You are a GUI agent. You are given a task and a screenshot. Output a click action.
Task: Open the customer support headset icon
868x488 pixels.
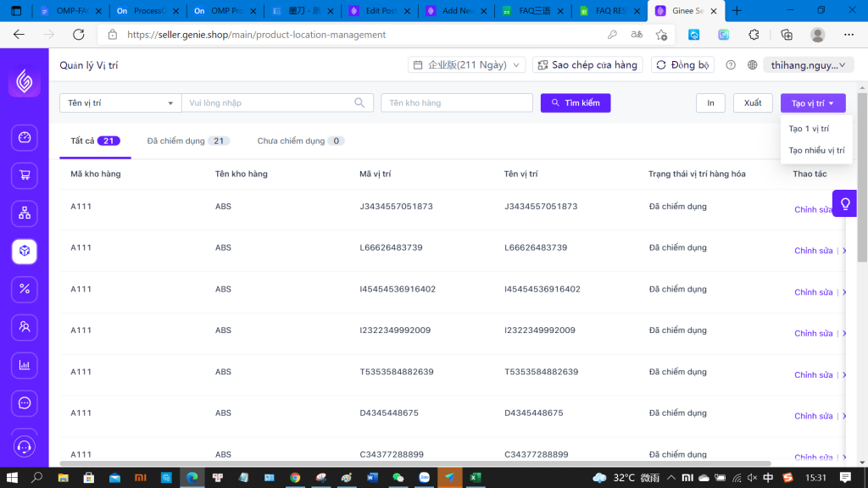(25, 446)
